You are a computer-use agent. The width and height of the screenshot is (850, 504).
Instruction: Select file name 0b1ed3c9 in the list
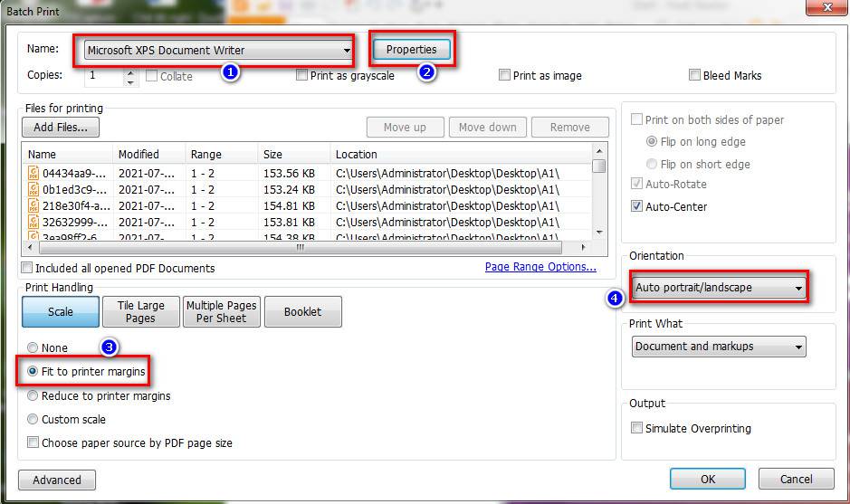coord(74,190)
